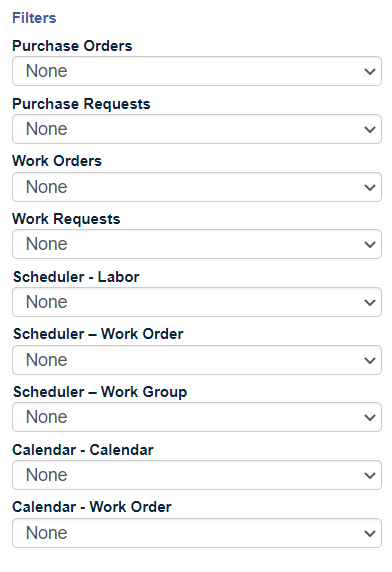Screen dimensions: 392x572
Task: Open the Work Requests filter dropdown
Action: coord(197,244)
